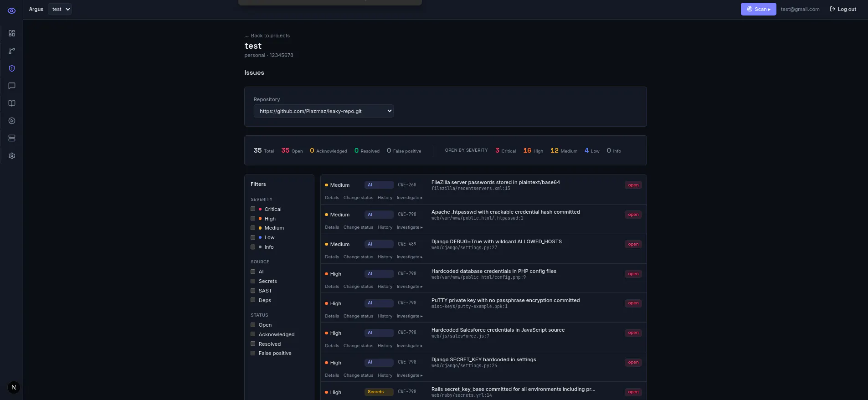Check the Low severity filter
Image resolution: width=868 pixels, height=400 pixels.
pyautogui.click(x=253, y=237)
